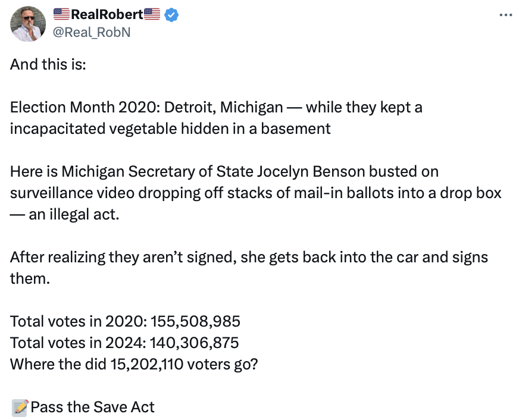Click the RealRobert profile avatar photo
This screenshot has height=420, width=519.
pos(28,24)
